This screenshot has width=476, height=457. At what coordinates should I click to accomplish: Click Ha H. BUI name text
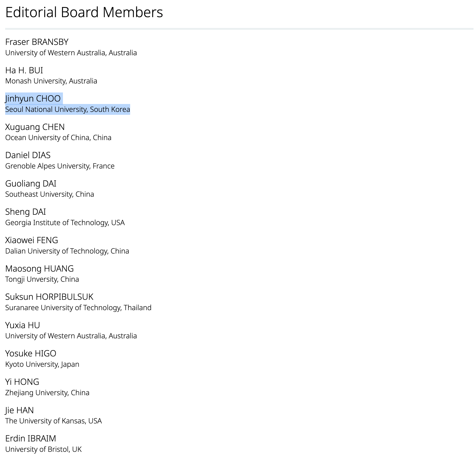24,70
